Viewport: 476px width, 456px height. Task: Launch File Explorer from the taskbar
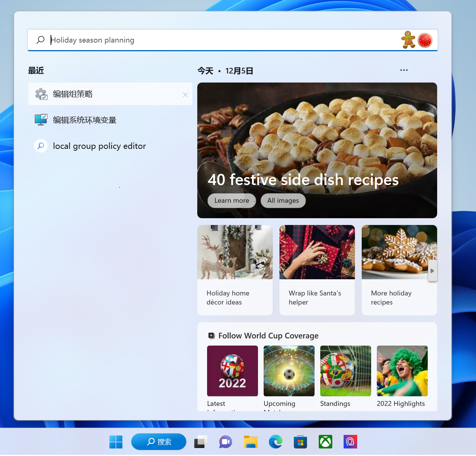point(250,442)
